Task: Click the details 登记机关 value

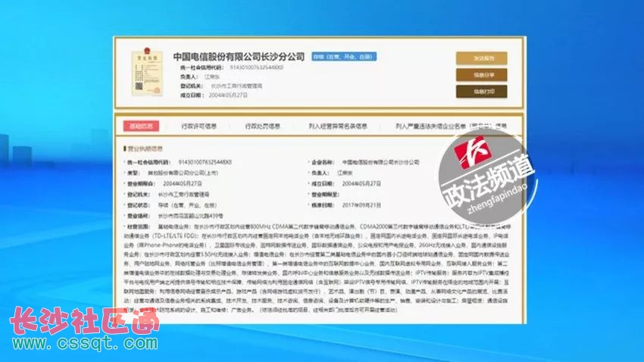Action: tap(183, 194)
